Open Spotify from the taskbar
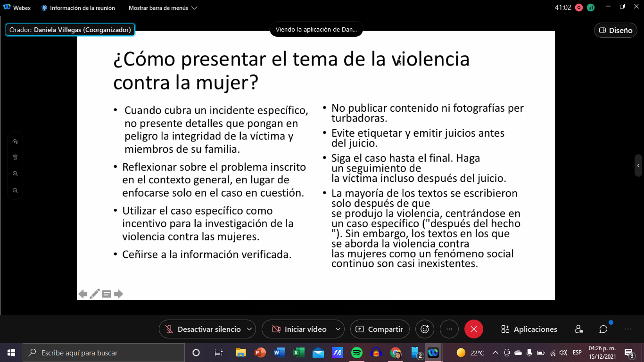 [x=357, y=353]
